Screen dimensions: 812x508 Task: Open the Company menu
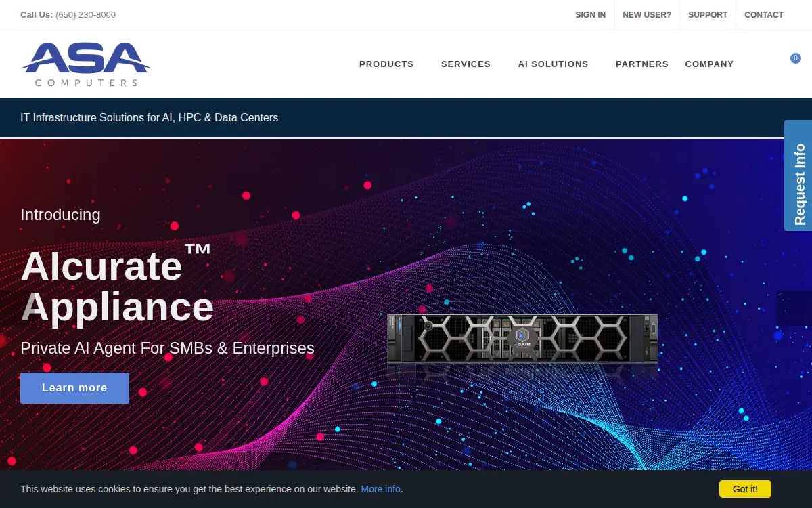(x=709, y=64)
